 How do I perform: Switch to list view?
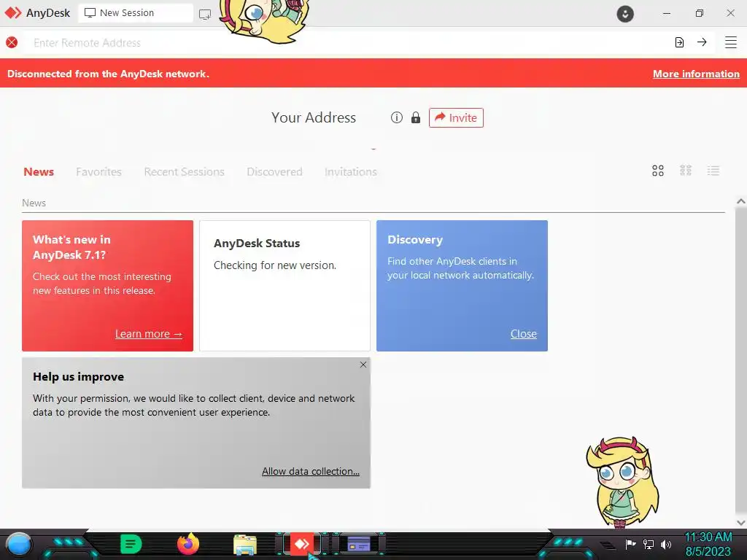tap(713, 171)
